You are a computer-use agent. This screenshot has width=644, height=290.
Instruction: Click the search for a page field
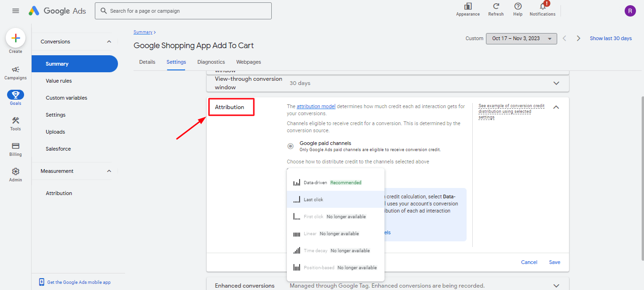click(x=183, y=11)
